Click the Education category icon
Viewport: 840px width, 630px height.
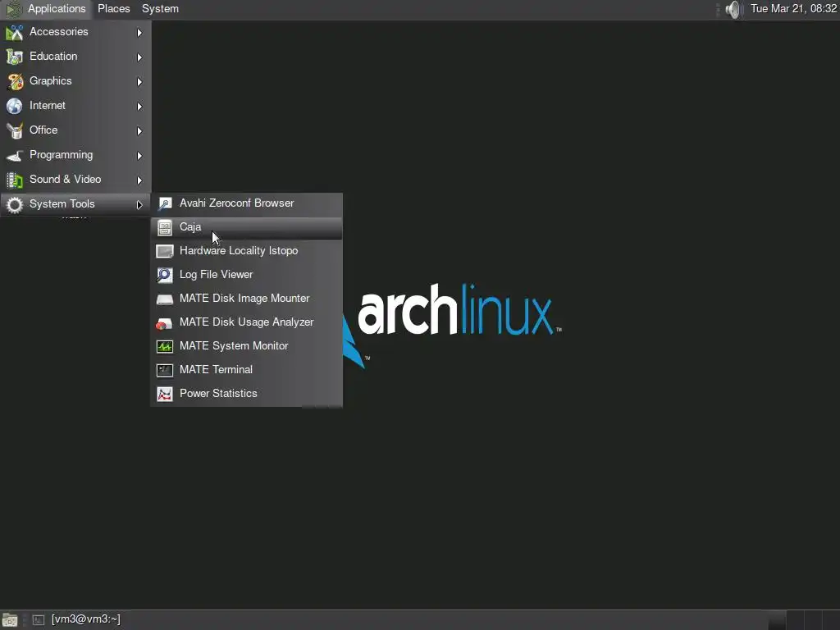pos(15,57)
